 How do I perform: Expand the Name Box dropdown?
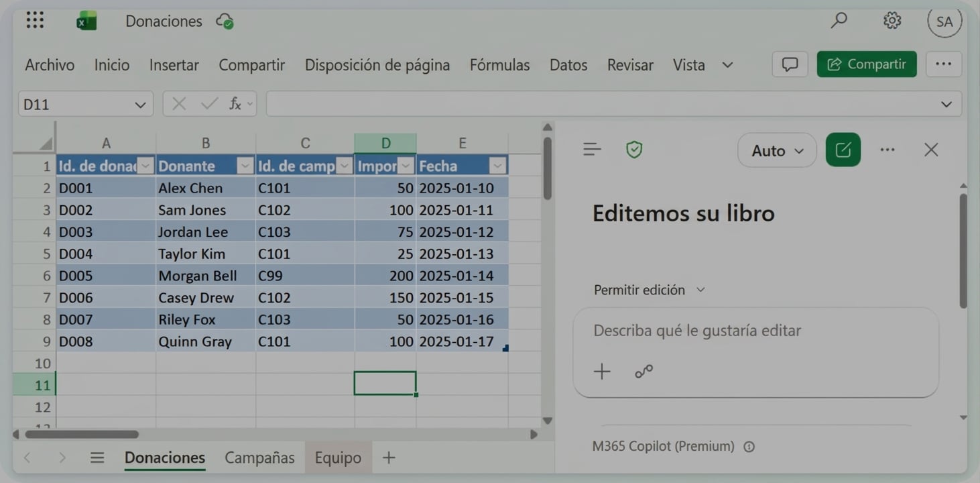tap(140, 105)
